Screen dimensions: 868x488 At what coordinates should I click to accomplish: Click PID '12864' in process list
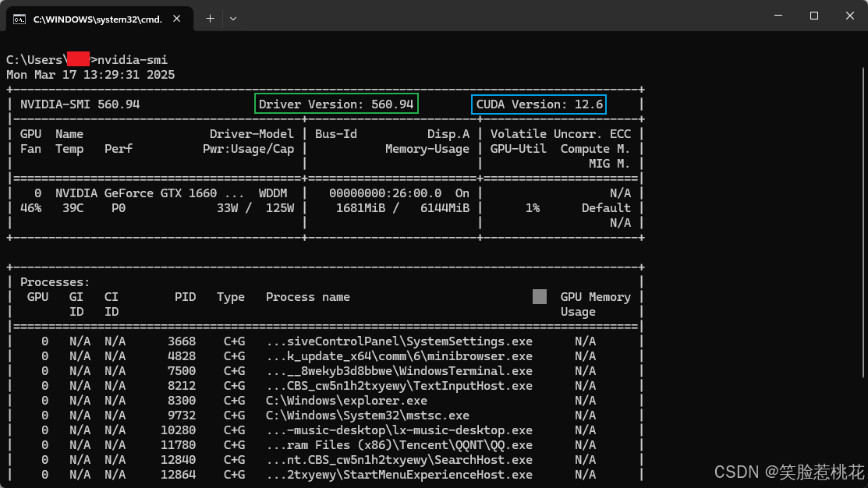[x=179, y=475]
